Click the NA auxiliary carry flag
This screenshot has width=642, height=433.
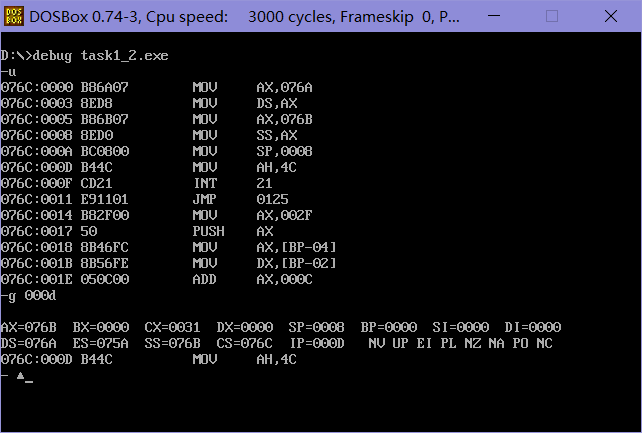point(496,343)
